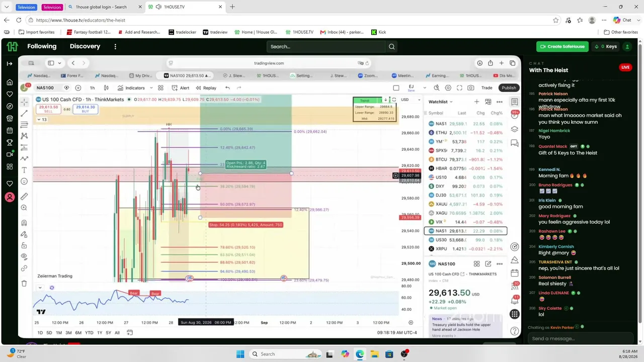
Task: Open the Fibonacci retracement tool group
Action: tap(24, 125)
